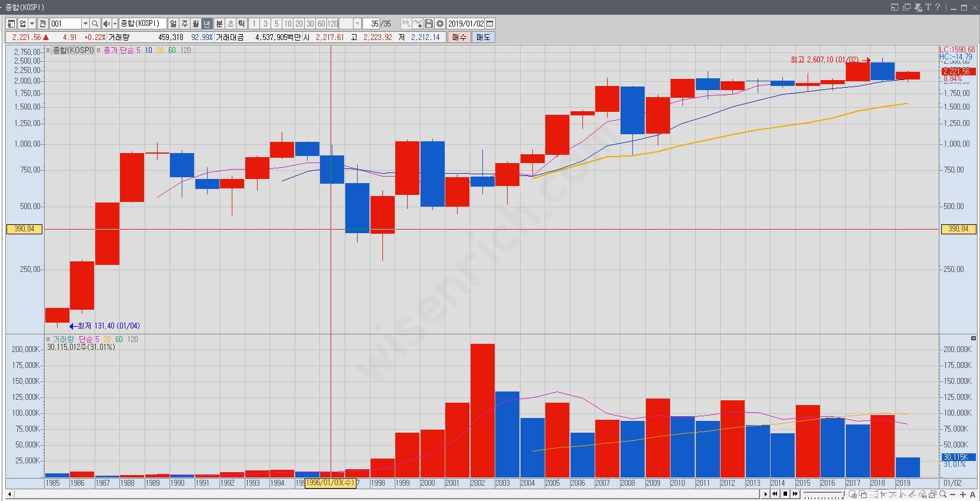The height and width of the screenshot is (501, 980).
Task: Select the 60 interval preset
Action: point(321,24)
